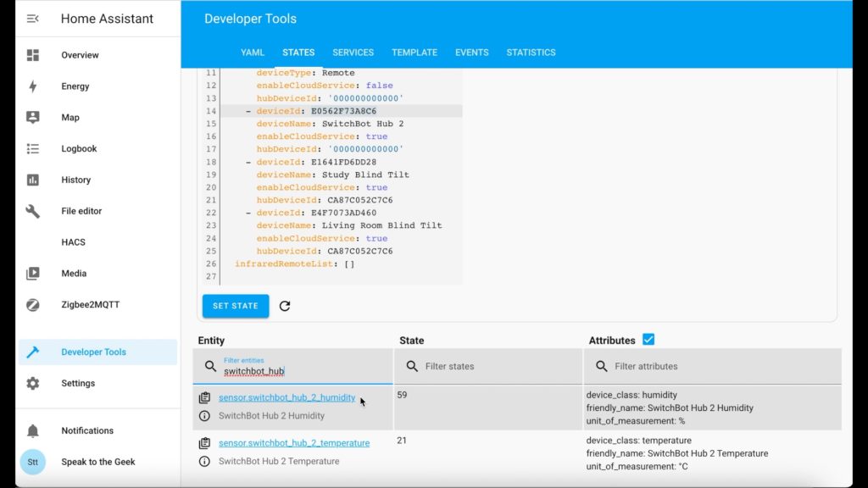The width and height of the screenshot is (868, 488).
Task: Click the Home Assistant title
Action: click(107, 19)
